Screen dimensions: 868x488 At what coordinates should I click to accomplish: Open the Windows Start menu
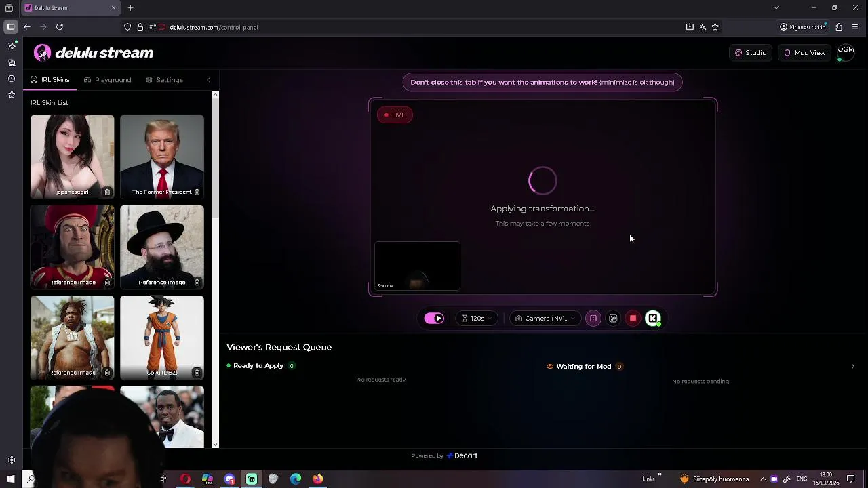10,479
